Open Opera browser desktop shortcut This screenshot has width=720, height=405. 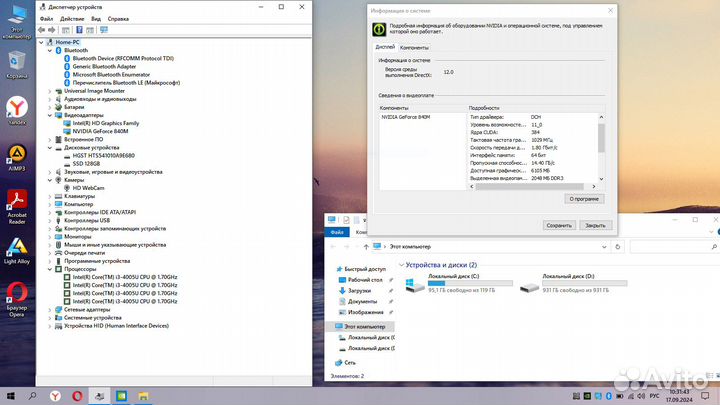coord(17,299)
